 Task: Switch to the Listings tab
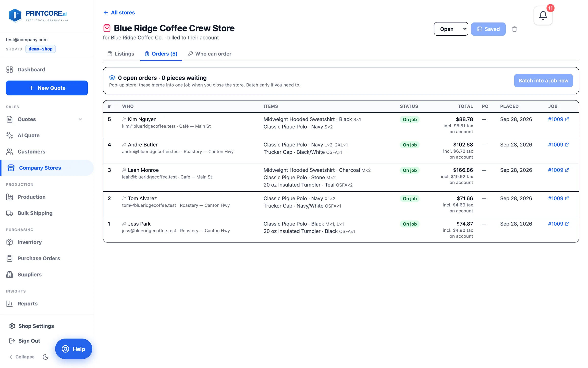121,54
